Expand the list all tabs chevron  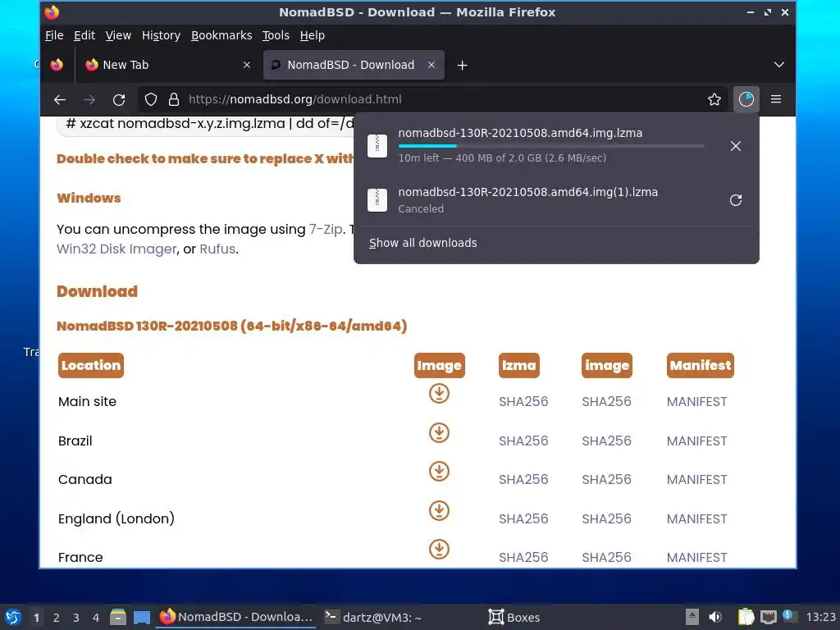pyautogui.click(x=779, y=65)
